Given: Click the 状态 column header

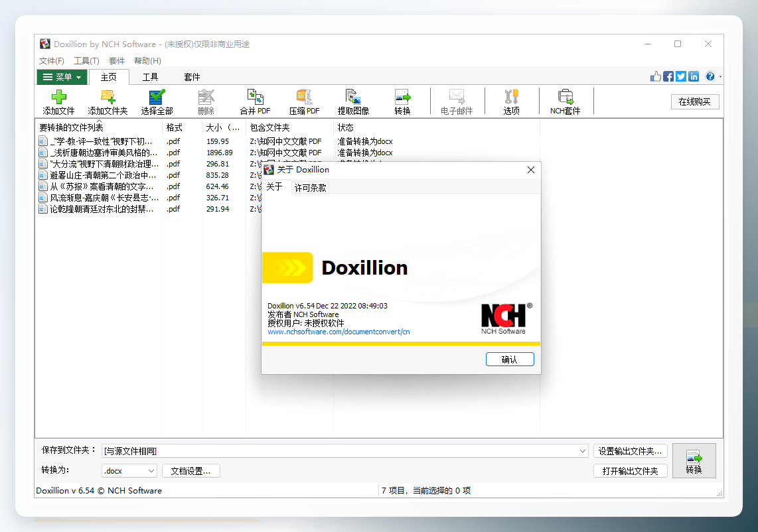Looking at the screenshot, I should coord(437,127).
